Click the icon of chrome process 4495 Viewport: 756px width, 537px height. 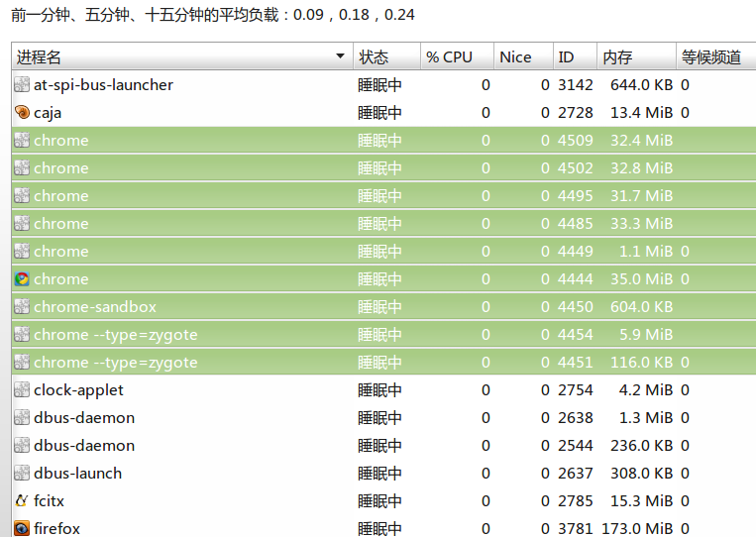[x=22, y=196]
